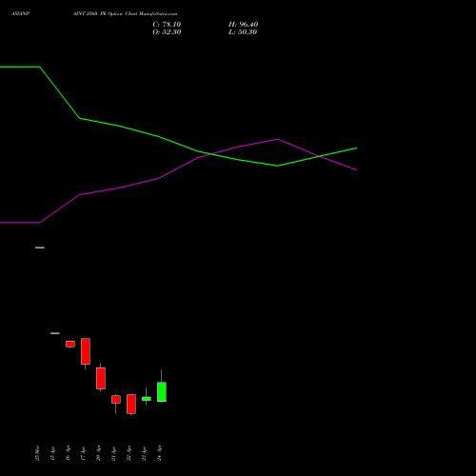Click the green indicator line's right endpoint
The height and width of the screenshot is (476, 476).
(x=357, y=148)
